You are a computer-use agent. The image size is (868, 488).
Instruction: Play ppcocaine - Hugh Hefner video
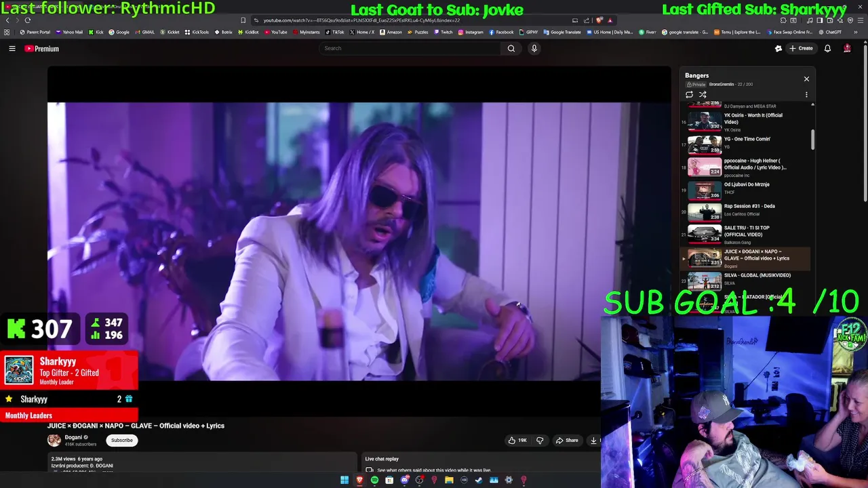click(746, 167)
